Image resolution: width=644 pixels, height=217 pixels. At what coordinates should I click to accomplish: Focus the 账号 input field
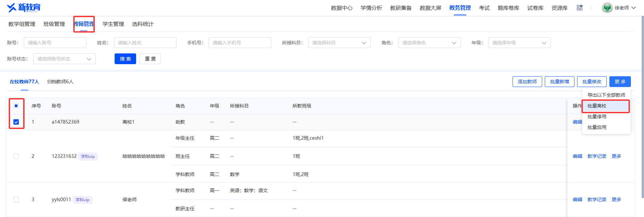(x=55, y=43)
